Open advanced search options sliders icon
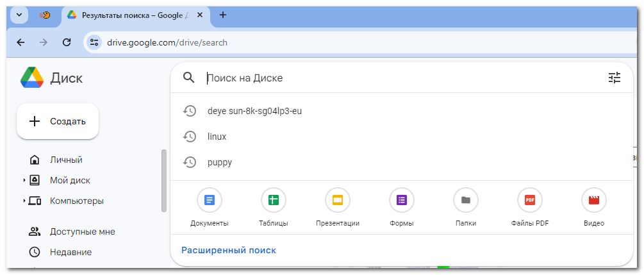644x275 pixels. [x=615, y=78]
